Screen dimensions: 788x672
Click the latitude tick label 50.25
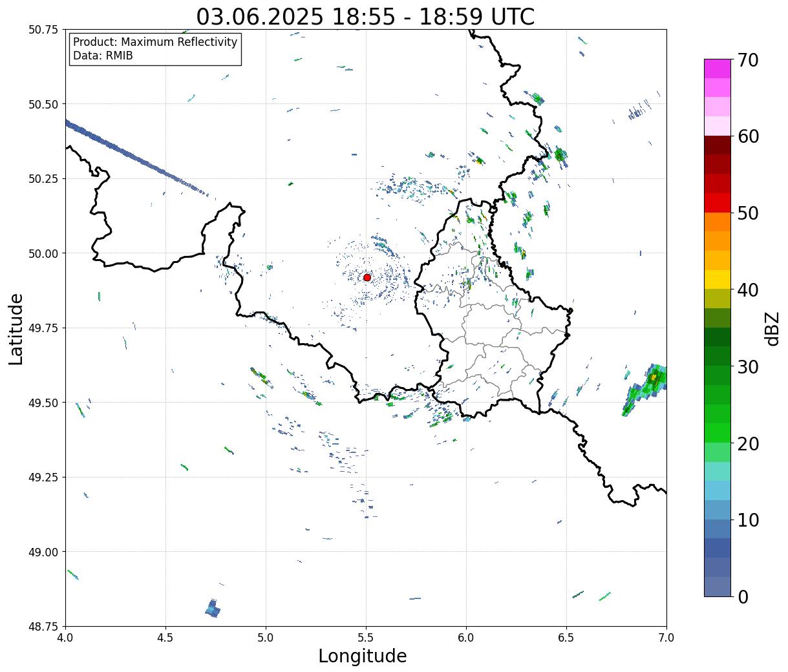(44, 179)
